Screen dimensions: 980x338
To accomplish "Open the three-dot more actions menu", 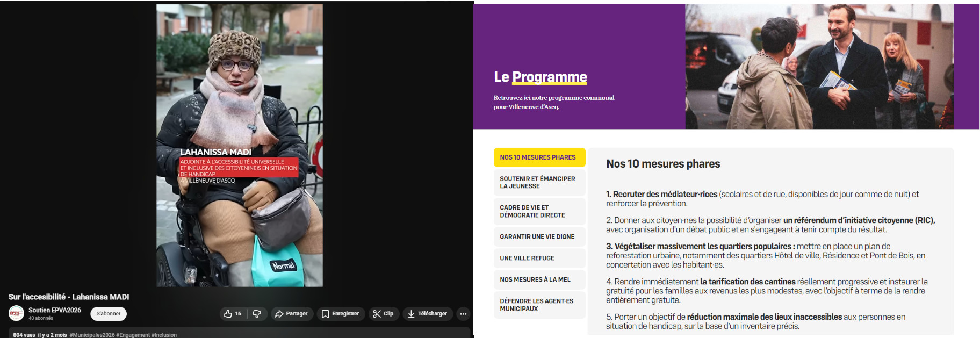I will [x=463, y=314].
